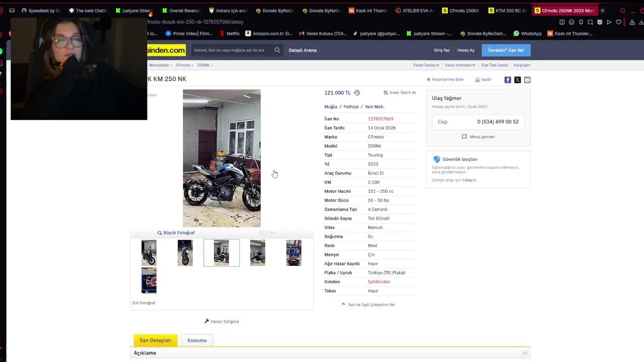
Task: Share listing on X
Action: [x=517, y=80]
